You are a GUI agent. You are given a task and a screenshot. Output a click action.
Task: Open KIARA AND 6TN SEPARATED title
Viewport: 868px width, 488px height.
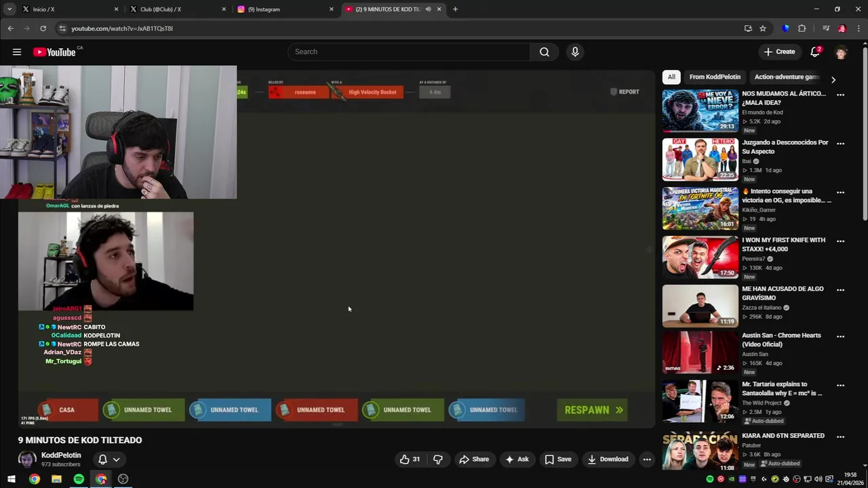point(783,436)
